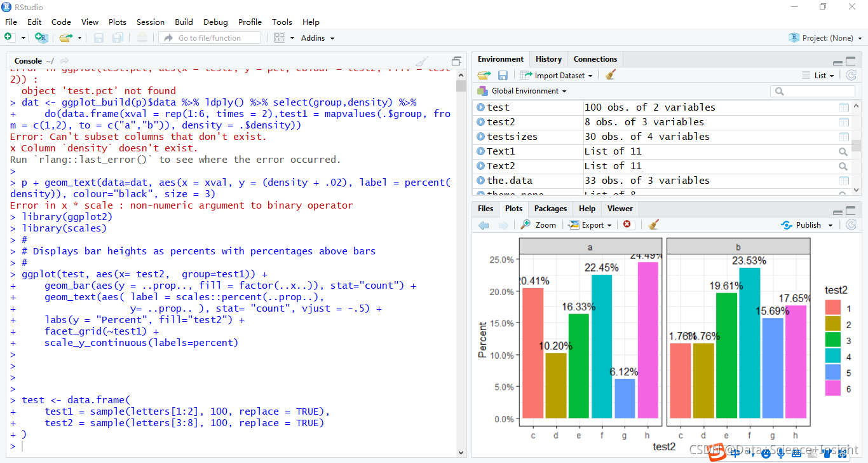Go to previous plot arrow
The height and width of the screenshot is (463, 868).
tap(484, 225)
